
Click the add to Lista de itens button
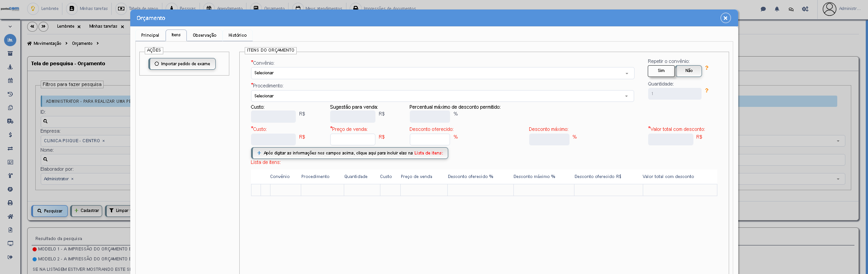[350, 153]
